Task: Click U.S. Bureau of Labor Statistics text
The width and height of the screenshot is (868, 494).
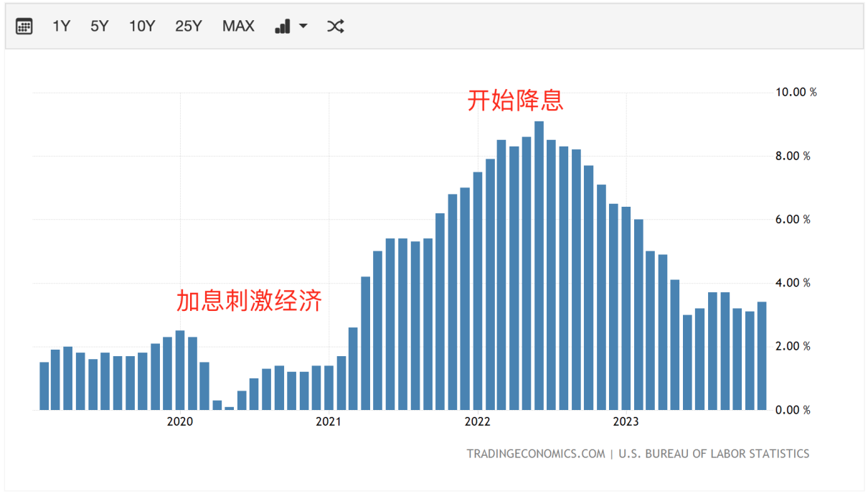Action: tap(714, 454)
